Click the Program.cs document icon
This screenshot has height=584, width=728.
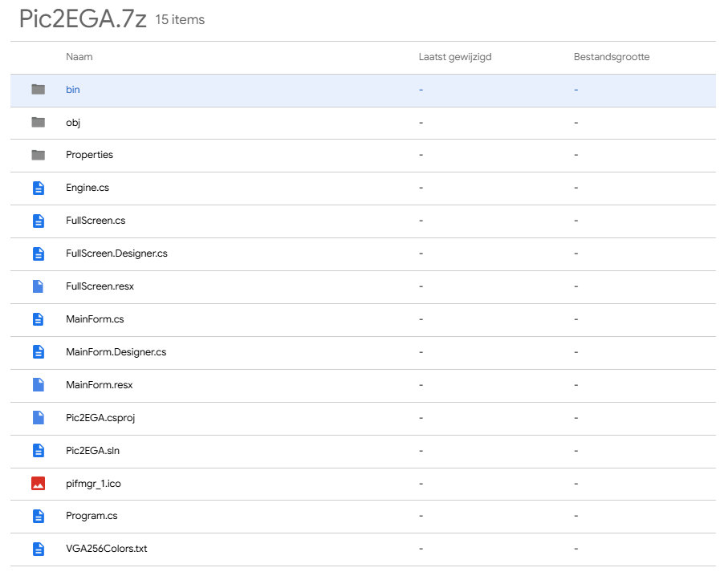[38, 517]
